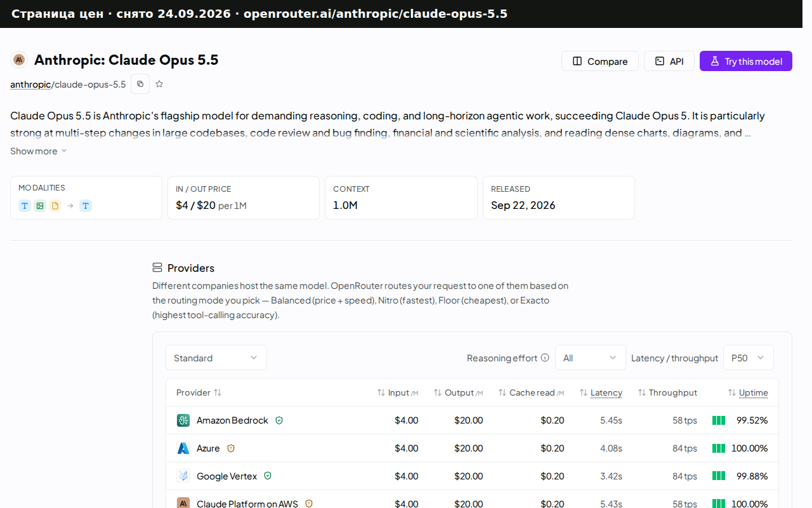The height and width of the screenshot is (508, 812).
Task: Click the uptime bars in the Amazon Bedrock row
Action: tap(719, 420)
